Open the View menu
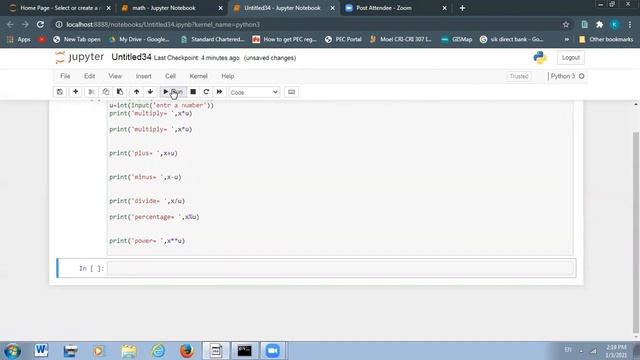Viewport: 640px width, 360px height. (x=115, y=76)
